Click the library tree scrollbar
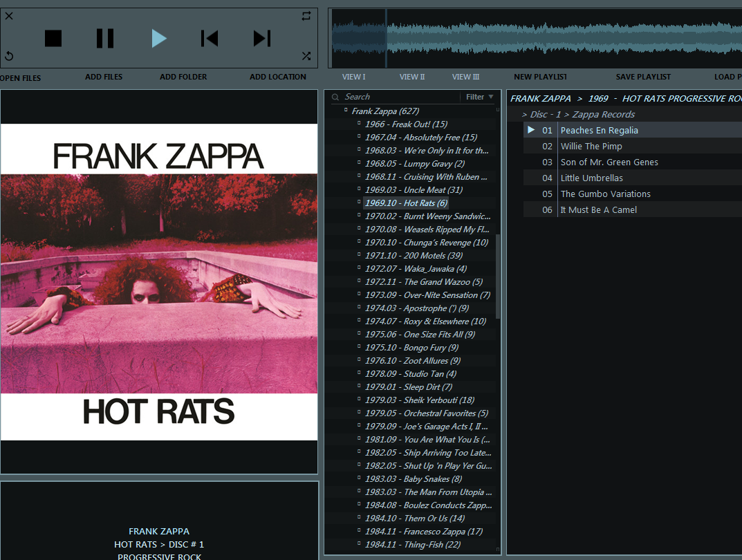The height and width of the screenshot is (560, 742). coord(497,277)
